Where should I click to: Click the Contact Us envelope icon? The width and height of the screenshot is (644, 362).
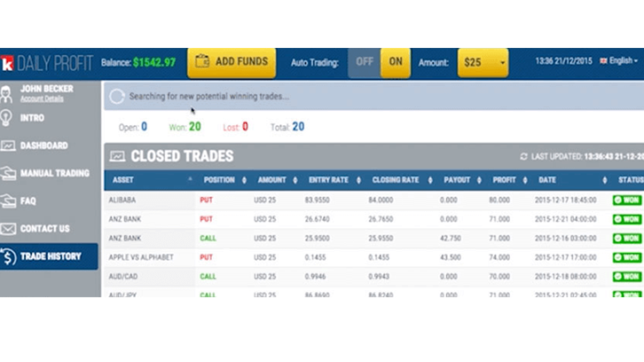[x=8, y=228]
